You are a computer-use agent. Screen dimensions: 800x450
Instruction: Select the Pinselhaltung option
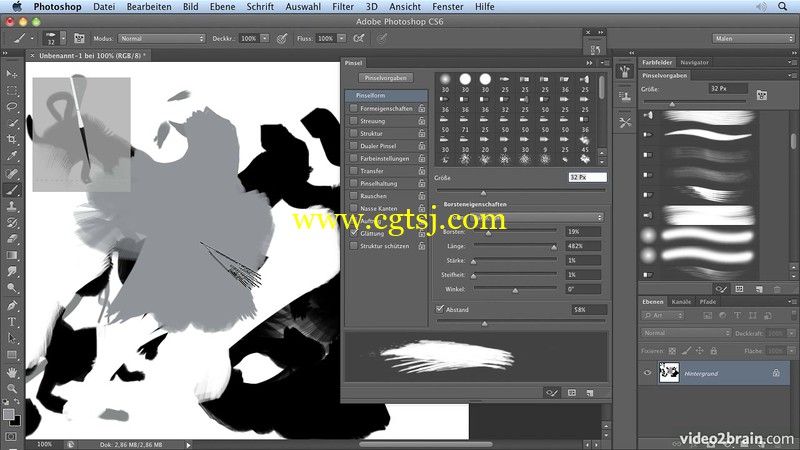379,183
